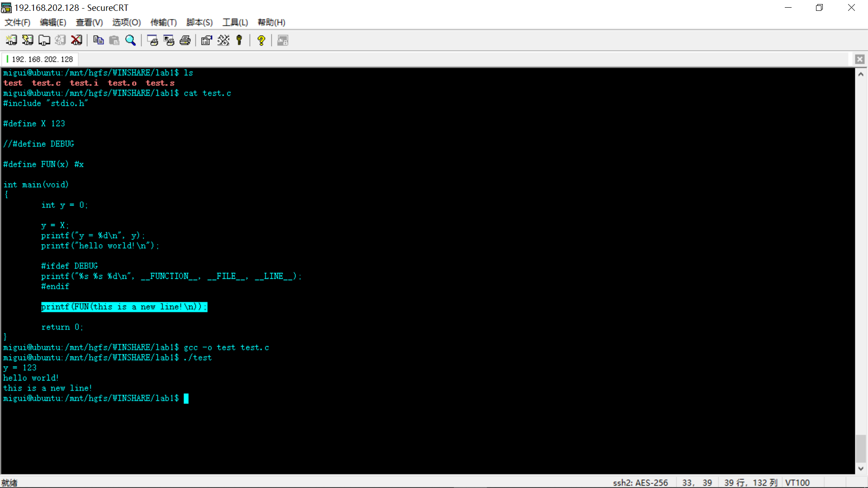
Task: Click the Disconnect red X icon
Action: 76,40
